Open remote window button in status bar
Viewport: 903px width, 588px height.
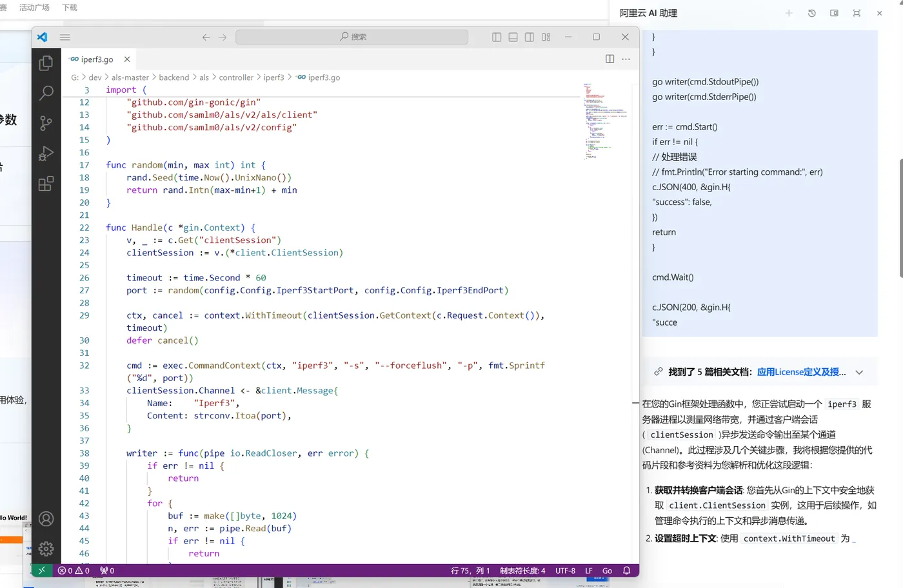tap(42, 571)
